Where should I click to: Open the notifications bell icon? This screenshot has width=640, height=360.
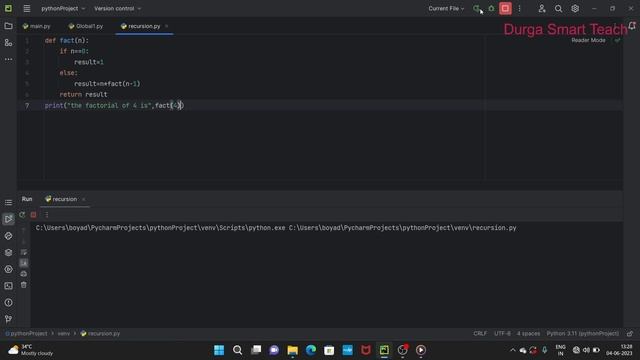(632, 26)
